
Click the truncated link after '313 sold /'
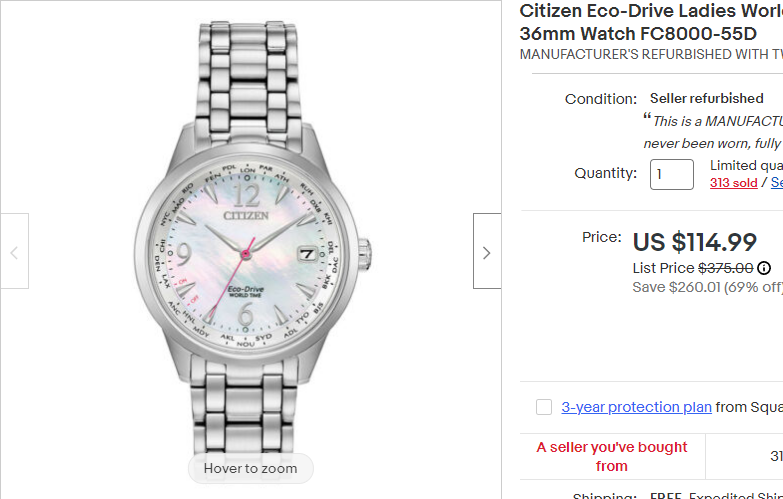[x=776, y=183]
